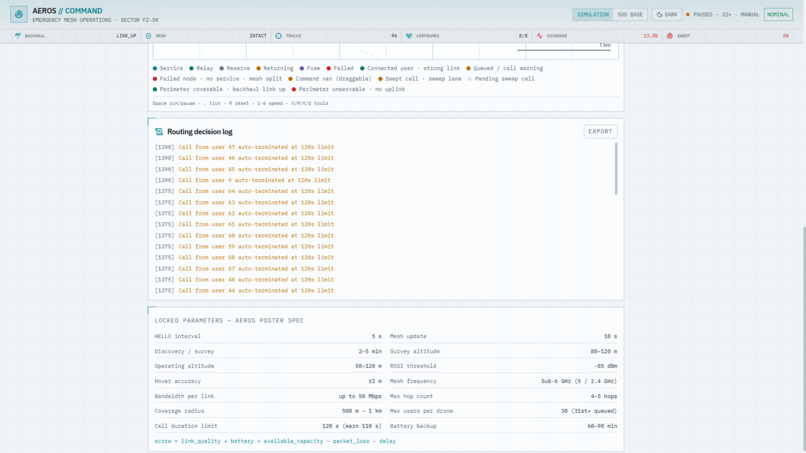Click the '1 km' map scale label

(x=604, y=45)
